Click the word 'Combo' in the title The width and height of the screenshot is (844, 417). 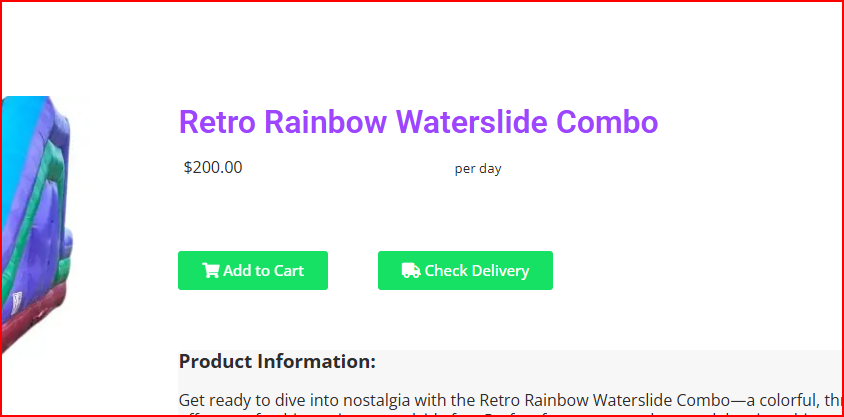pyautogui.click(x=607, y=122)
